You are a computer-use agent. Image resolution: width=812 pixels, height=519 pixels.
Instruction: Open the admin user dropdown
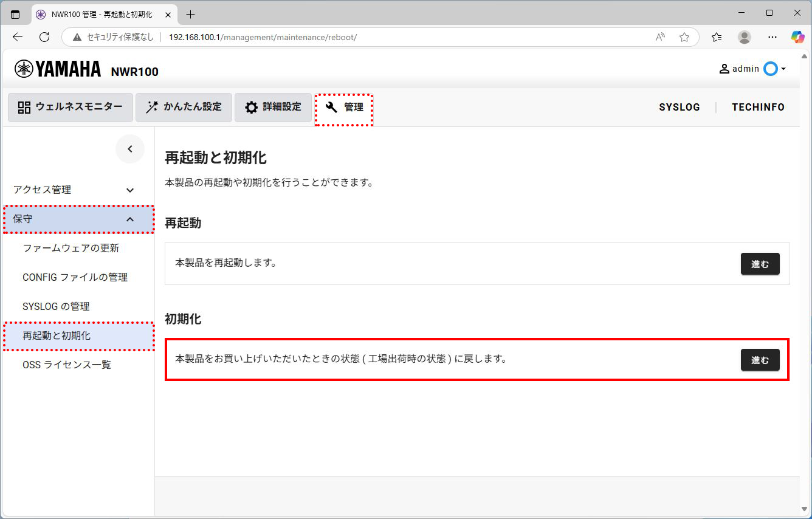[752, 69]
